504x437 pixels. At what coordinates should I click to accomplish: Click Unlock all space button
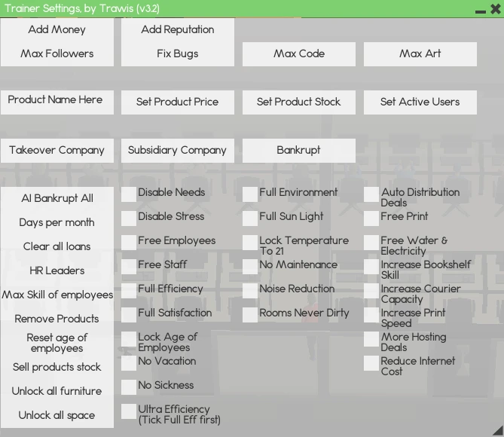click(x=57, y=415)
